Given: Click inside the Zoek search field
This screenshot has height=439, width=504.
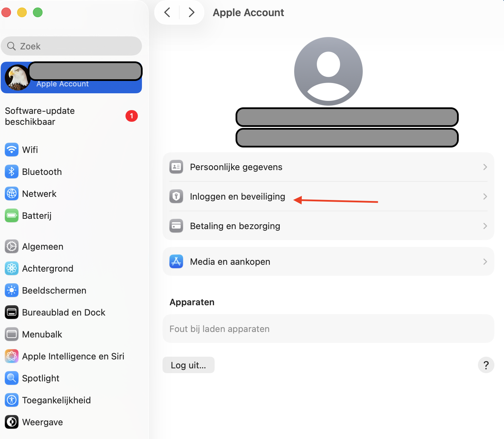Looking at the screenshot, I should (x=71, y=46).
